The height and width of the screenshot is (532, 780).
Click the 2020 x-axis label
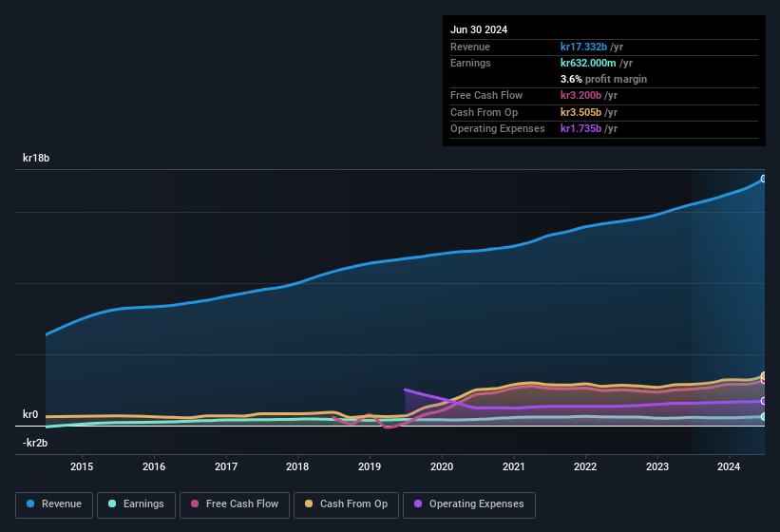(x=442, y=466)
